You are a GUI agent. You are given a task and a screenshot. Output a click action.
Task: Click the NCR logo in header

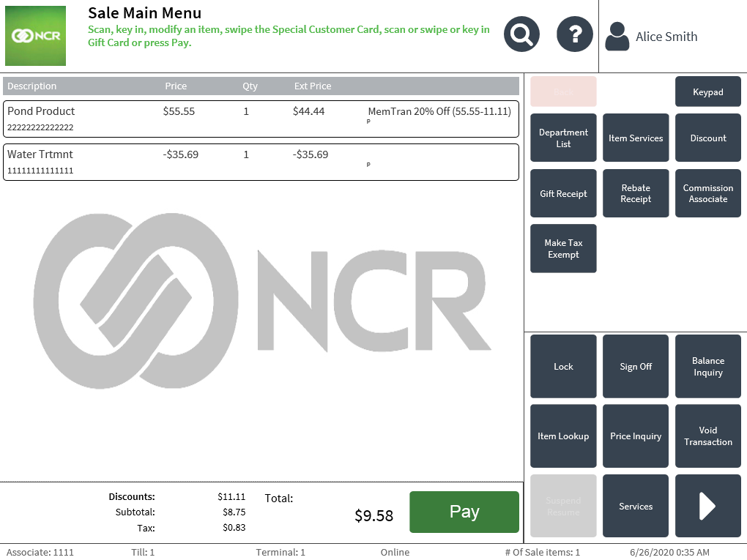tap(35, 36)
